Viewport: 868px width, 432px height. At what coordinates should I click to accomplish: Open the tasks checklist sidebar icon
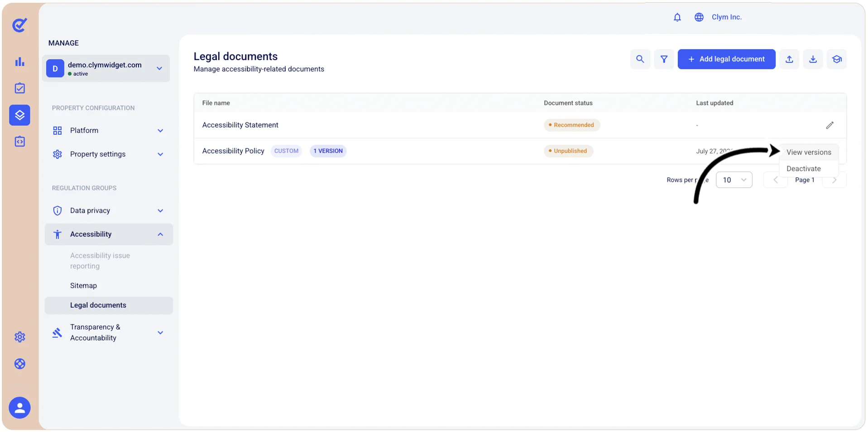coord(19,88)
